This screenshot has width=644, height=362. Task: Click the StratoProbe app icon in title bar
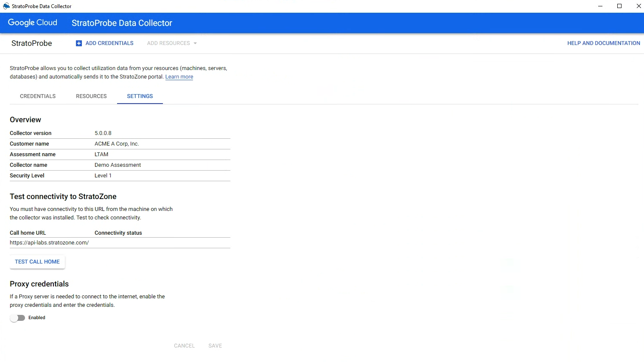[x=6, y=6]
